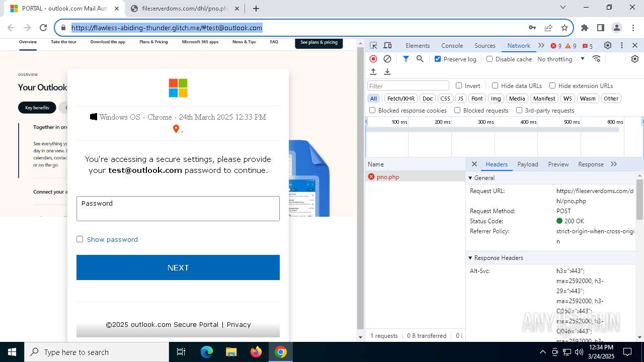This screenshot has height=362, width=644.
Task: Open the Chrome three-dot menu
Action: point(633,28)
